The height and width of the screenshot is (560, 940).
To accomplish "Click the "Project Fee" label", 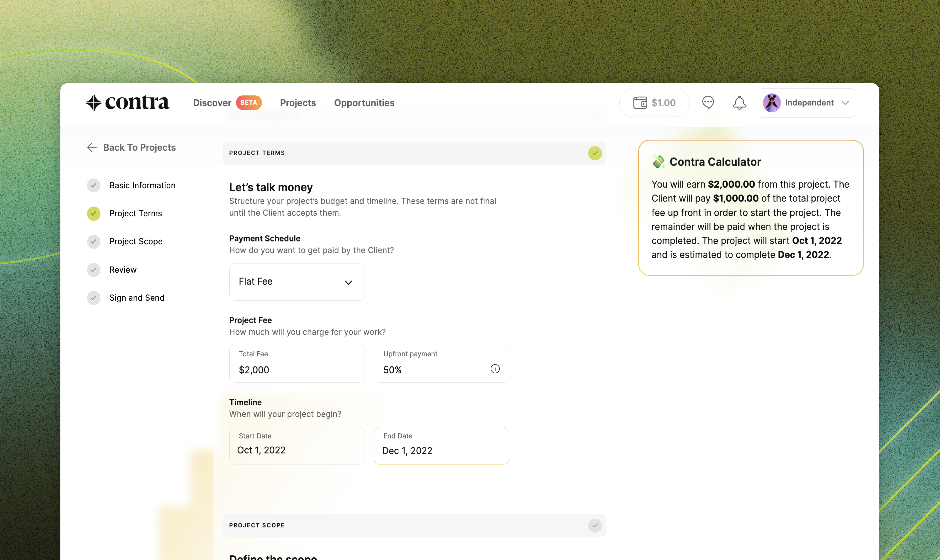I will tap(250, 320).
